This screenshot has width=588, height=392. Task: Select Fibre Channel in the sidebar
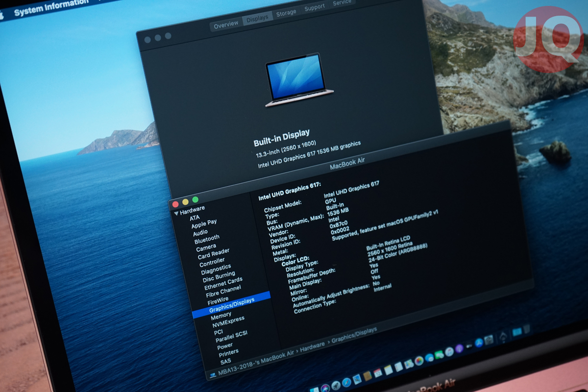(224, 290)
